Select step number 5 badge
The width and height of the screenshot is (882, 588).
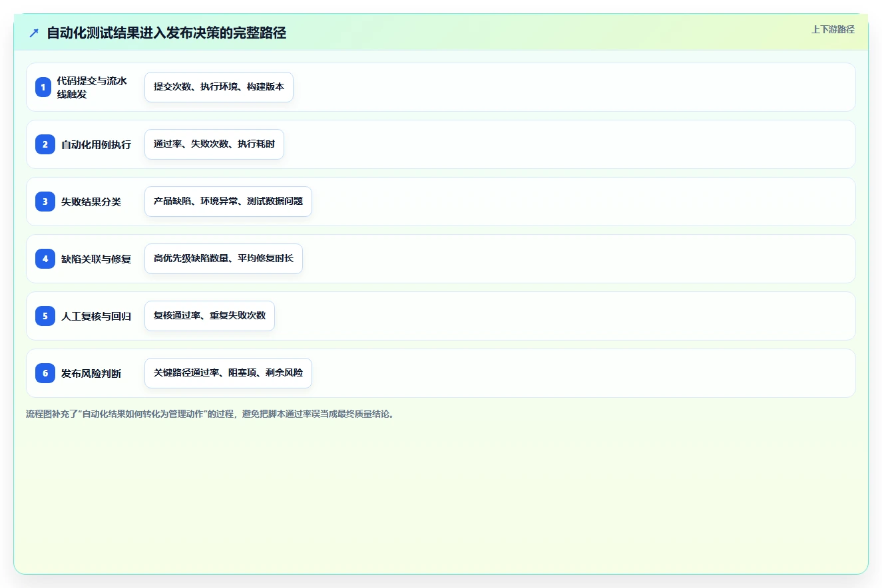tap(45, 316)
